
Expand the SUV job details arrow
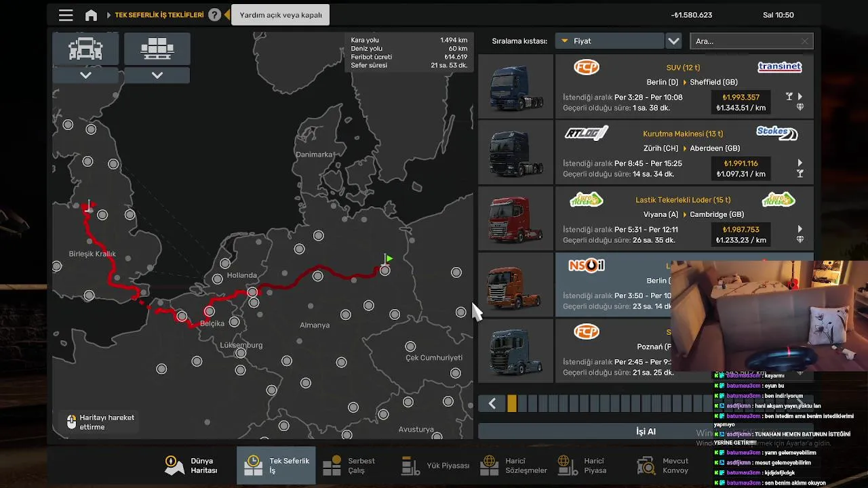pos(800,97)
